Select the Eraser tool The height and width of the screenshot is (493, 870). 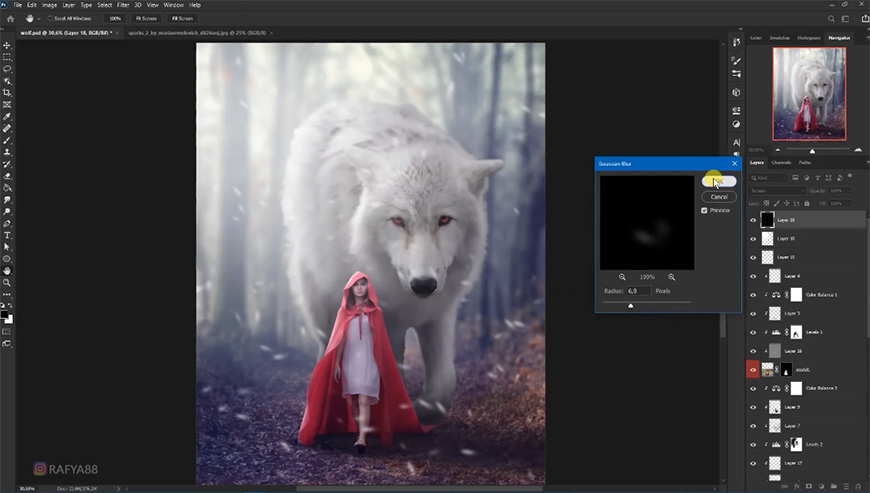tap(7, 176)
